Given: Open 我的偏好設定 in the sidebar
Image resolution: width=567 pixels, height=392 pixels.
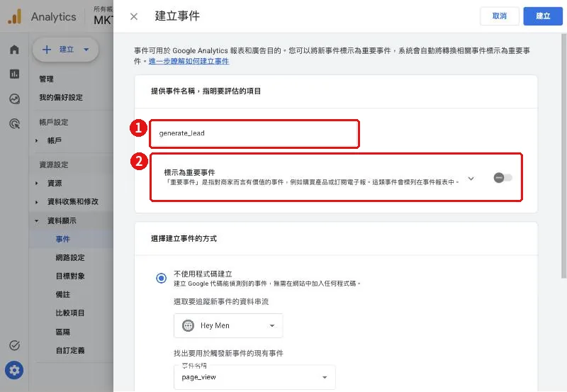Looking at the screenshot, I should coord(61,97).
